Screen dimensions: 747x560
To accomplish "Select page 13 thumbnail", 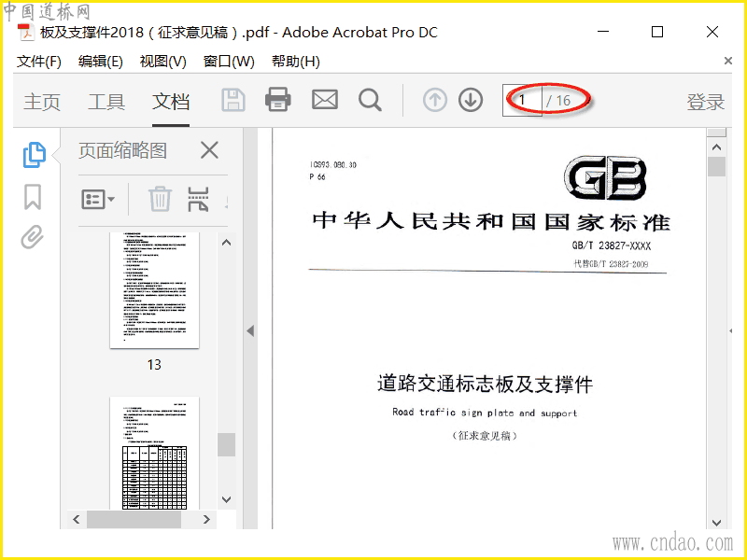I will [x=154, y=290].
